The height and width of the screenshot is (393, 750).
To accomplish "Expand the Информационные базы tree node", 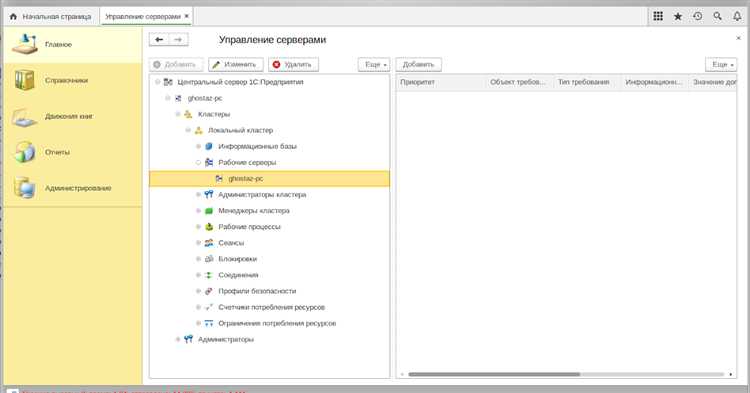I will pos(199,146).
